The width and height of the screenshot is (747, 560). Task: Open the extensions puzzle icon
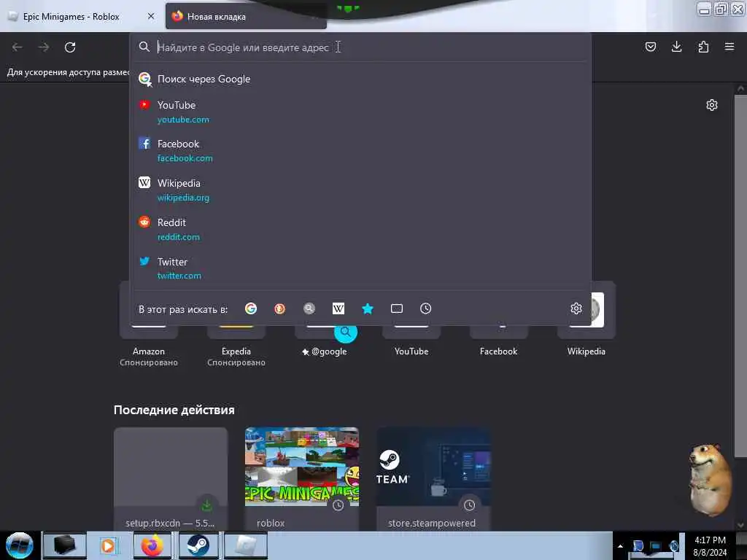click(703, 47)
